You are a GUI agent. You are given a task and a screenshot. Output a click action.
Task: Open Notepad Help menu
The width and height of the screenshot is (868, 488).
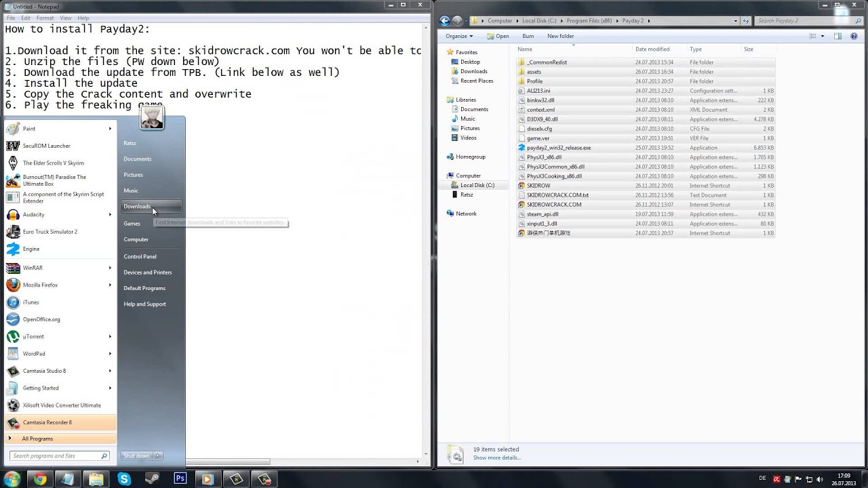[x=83, y=18]
